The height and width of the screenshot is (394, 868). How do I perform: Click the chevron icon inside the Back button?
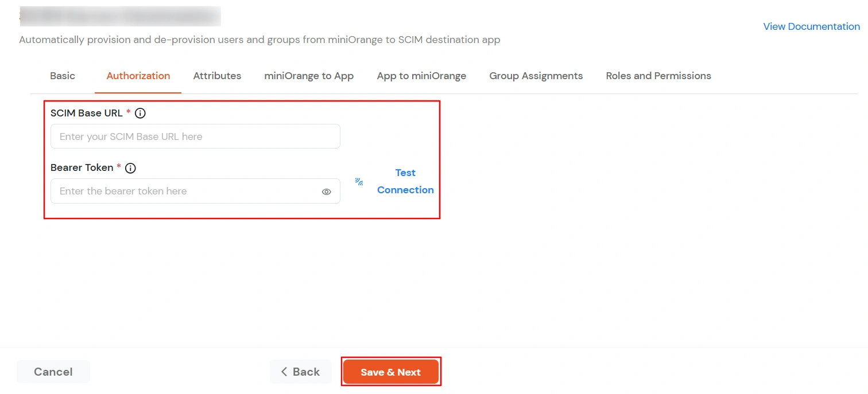click(x=284, y=371)
